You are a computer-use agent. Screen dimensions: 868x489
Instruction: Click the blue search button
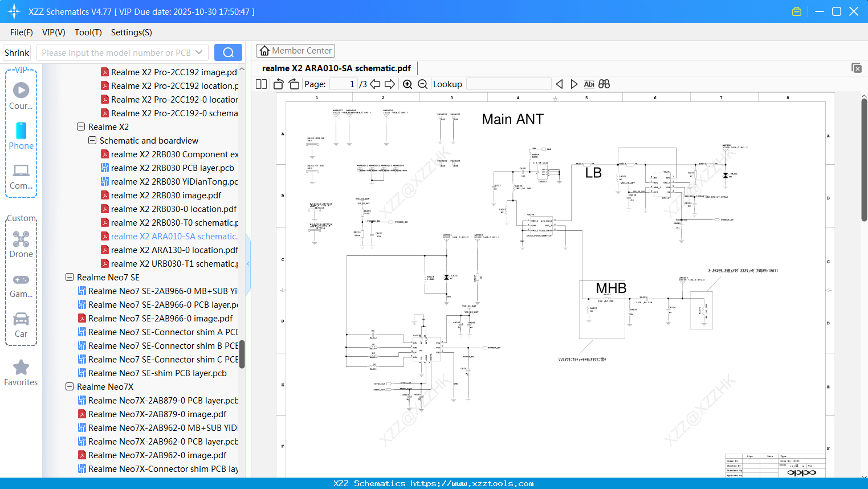tap(228, 52)
